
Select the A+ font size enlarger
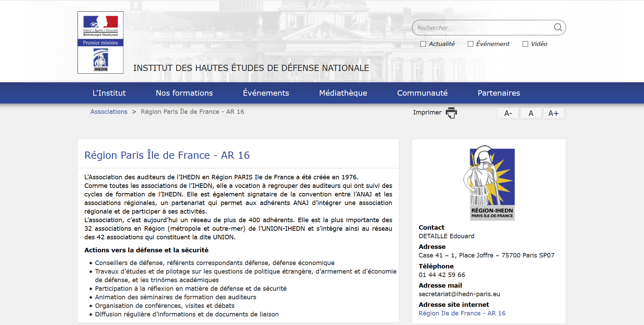(x=553, y=113)
